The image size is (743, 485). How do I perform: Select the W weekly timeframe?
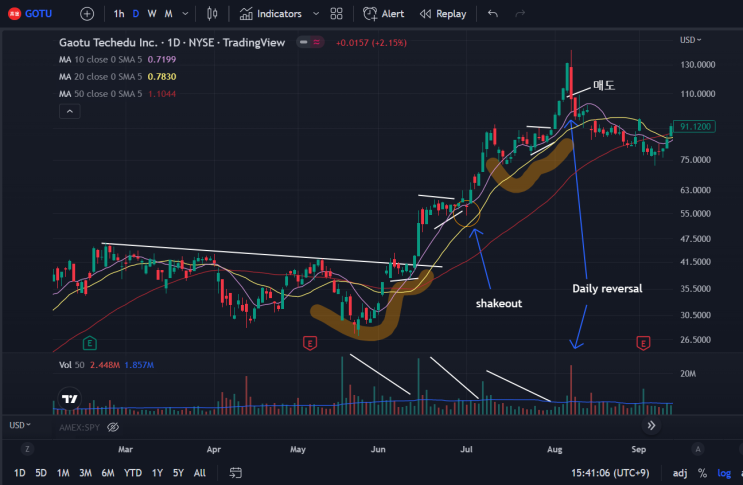[152, 14]
